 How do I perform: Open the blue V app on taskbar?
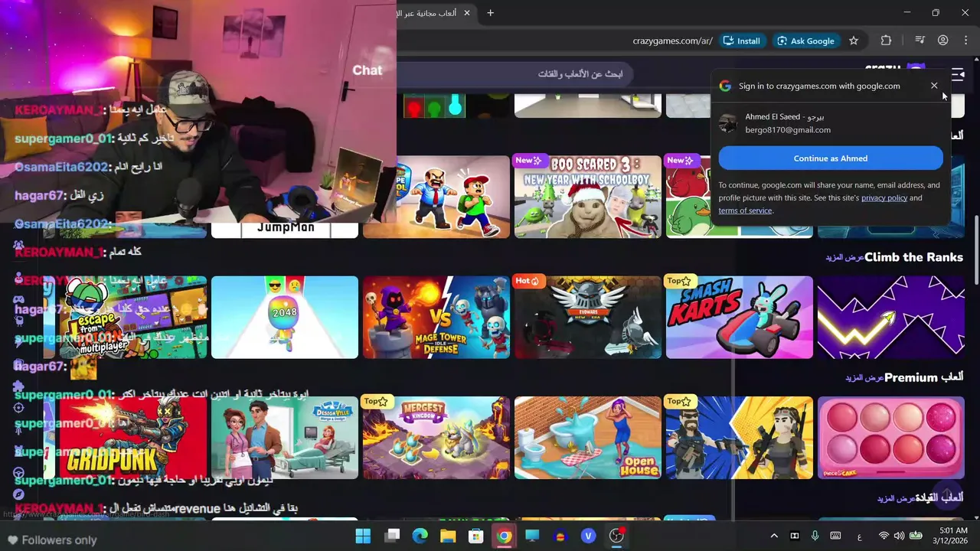pos(588,536)
